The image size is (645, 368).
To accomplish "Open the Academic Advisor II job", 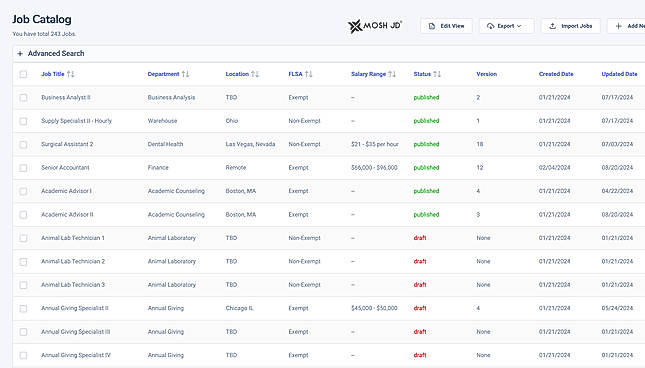I will click(x=67, y=215).
